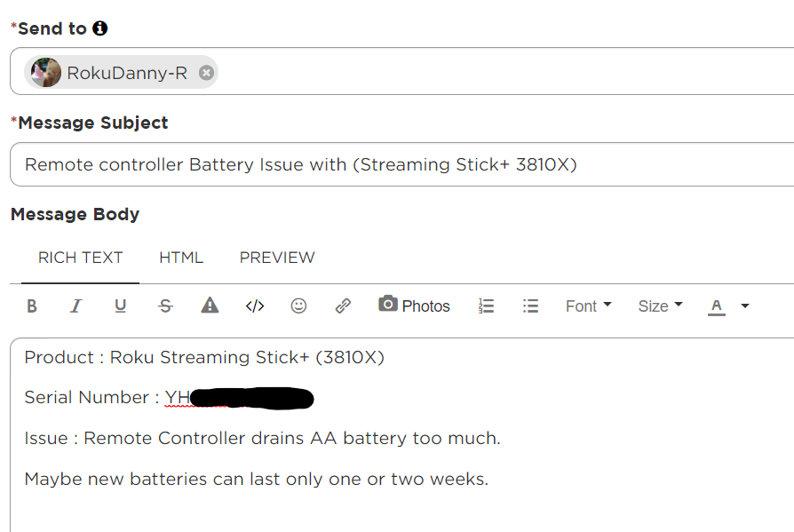
Task: Apply italic formatting
Action: (x=76, y=306)
